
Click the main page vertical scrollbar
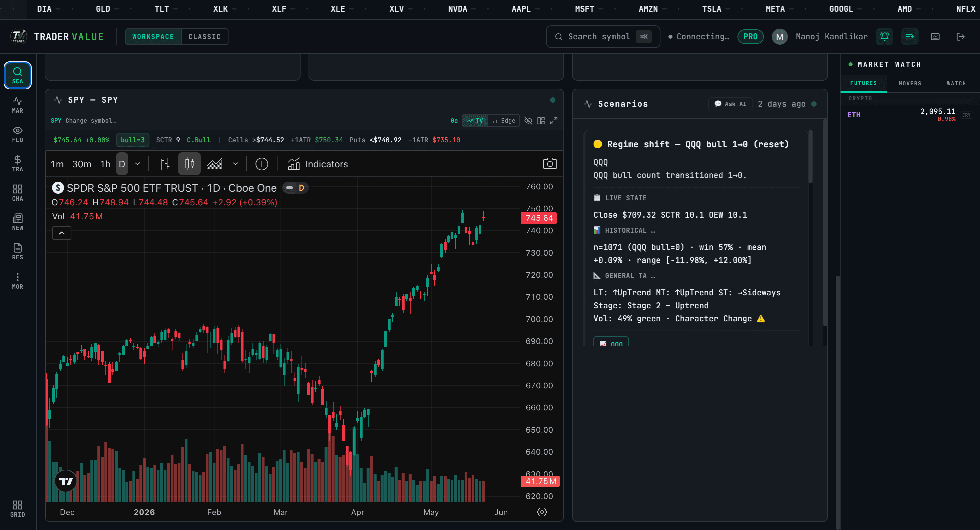[838, 402]
